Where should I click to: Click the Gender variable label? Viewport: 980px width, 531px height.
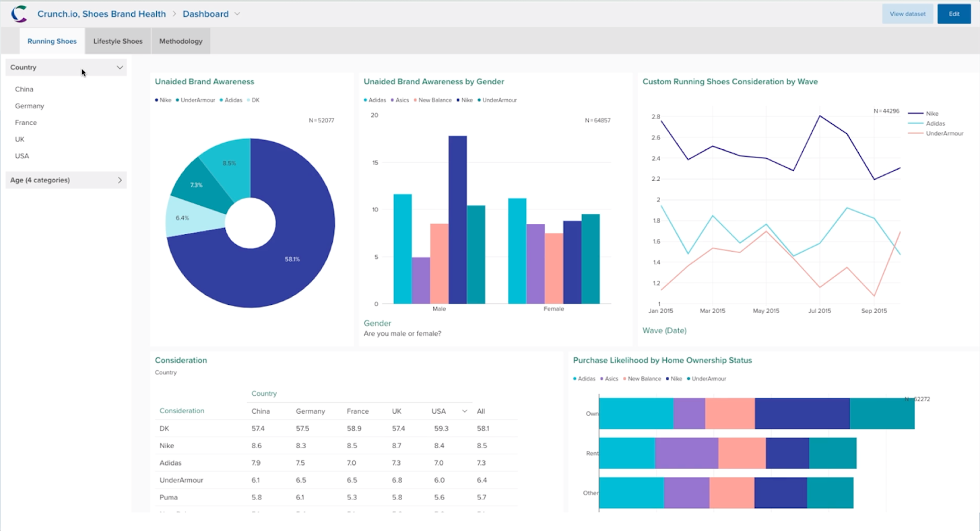click(377, 323)
